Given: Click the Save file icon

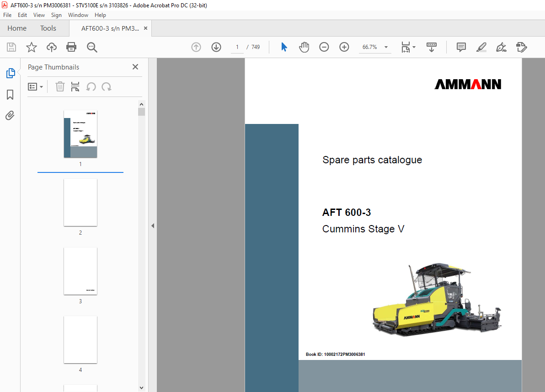Looking at the screenshot, I should (11, 47).
